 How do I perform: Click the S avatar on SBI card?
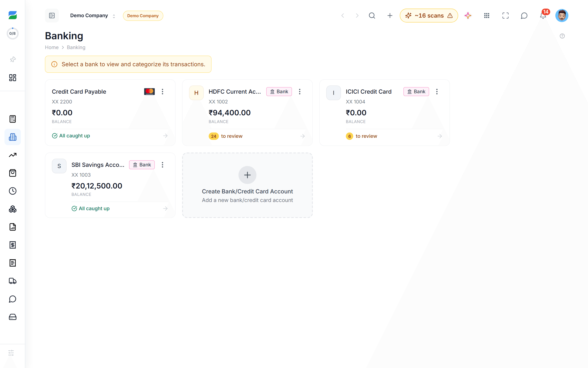[59, 166]
